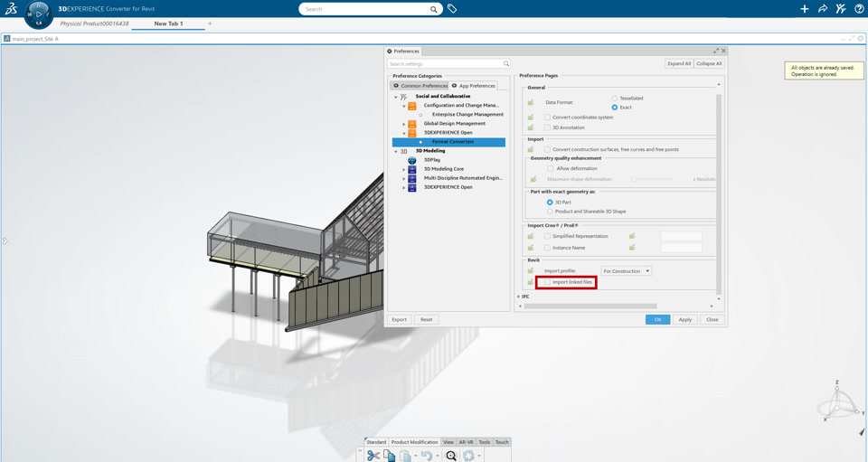
Task: Select the Exact data format
Action: click(615, 108)
